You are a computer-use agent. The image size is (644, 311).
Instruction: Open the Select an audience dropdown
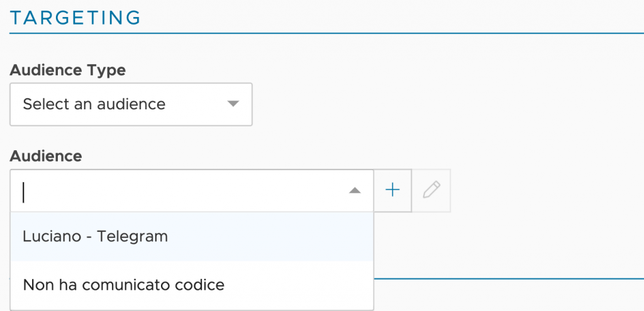pos(131,104)
